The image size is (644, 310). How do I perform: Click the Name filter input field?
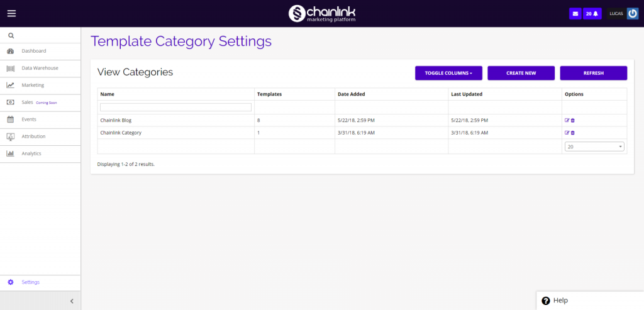point(176,107)
